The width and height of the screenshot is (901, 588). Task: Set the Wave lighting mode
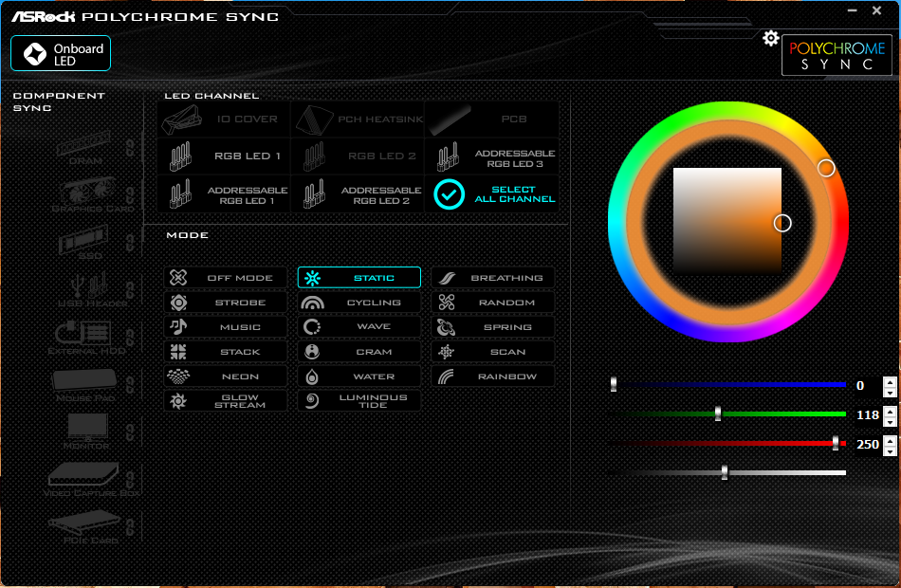tap(359, 327)
